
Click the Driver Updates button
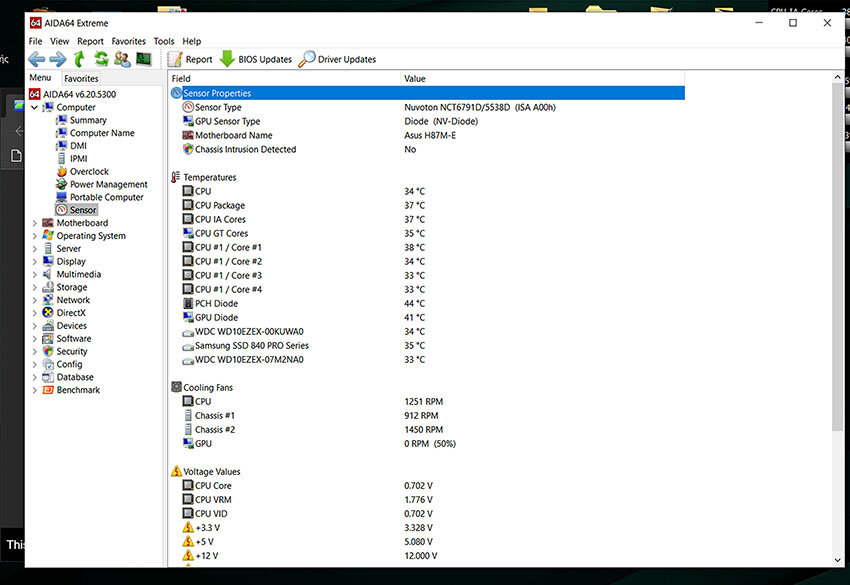click(x=337, y=59)
